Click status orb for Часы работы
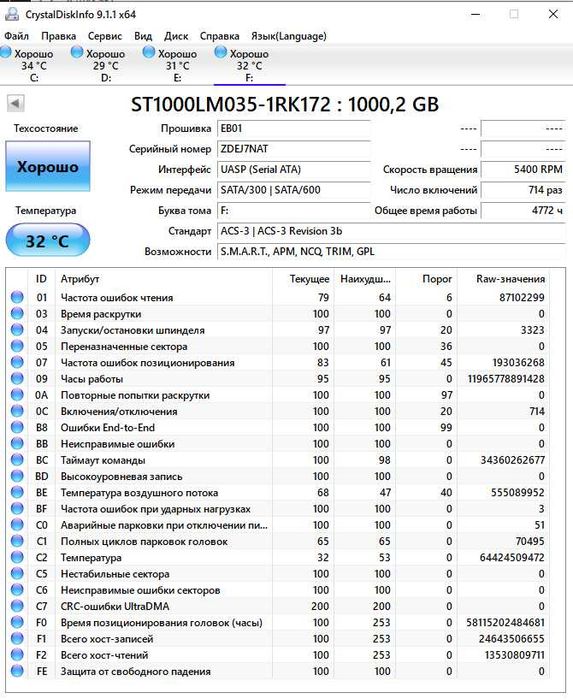Image resolution: width=573 pixels, height=700 pixels. [17, 379]
